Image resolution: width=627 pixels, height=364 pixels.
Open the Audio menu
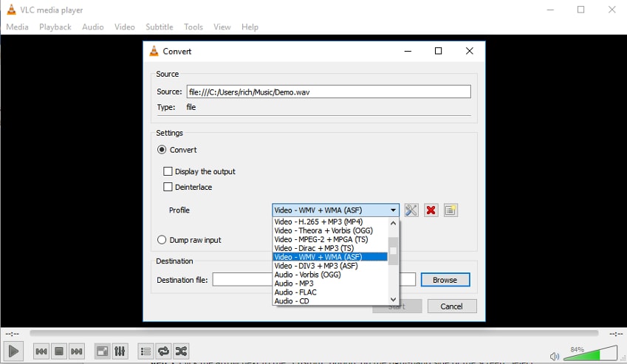click(x=93, y=27)
